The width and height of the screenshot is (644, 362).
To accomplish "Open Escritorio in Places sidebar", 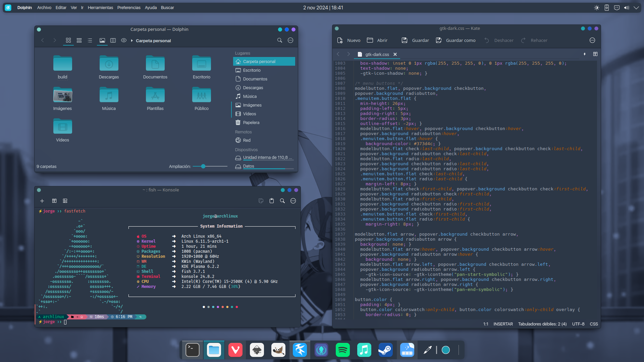I will tap(264, 70).
